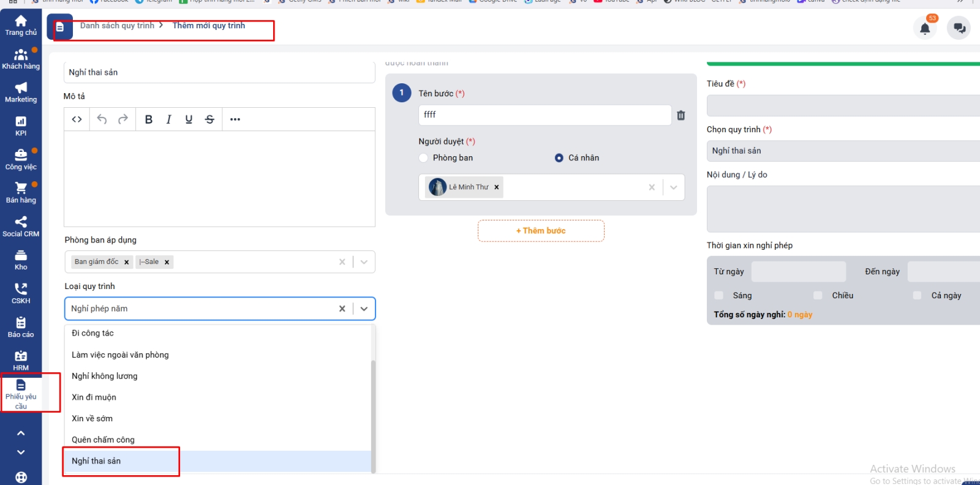Image resolution: width=980 pixels, height=485 pixels.
Task: Click the undo arrow in editor
Action: click(102, 119)
